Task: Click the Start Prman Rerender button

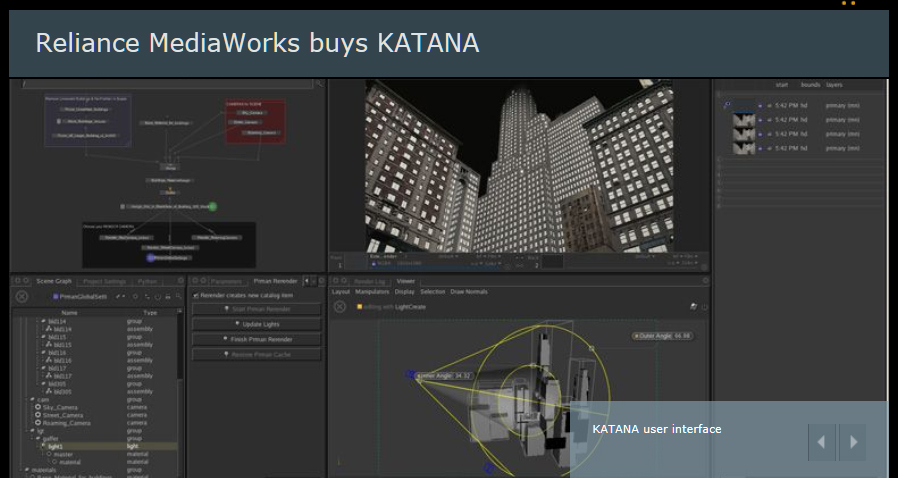Action: [257, 309]
